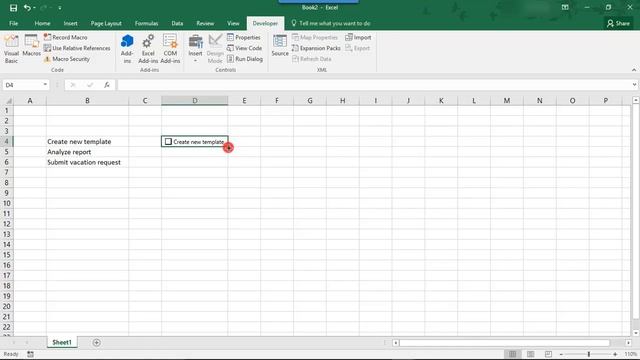
Task: Open the View tab
Action: click(x=233, y=23)
